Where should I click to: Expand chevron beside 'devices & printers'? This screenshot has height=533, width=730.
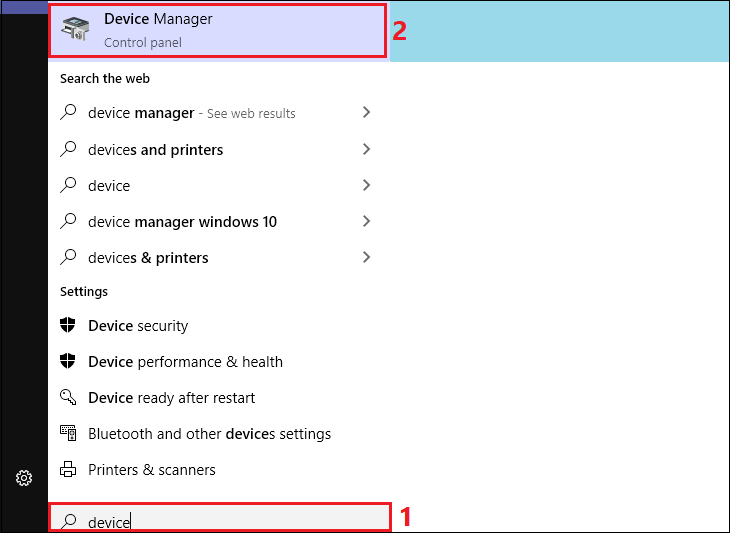(x=366, y=257)
